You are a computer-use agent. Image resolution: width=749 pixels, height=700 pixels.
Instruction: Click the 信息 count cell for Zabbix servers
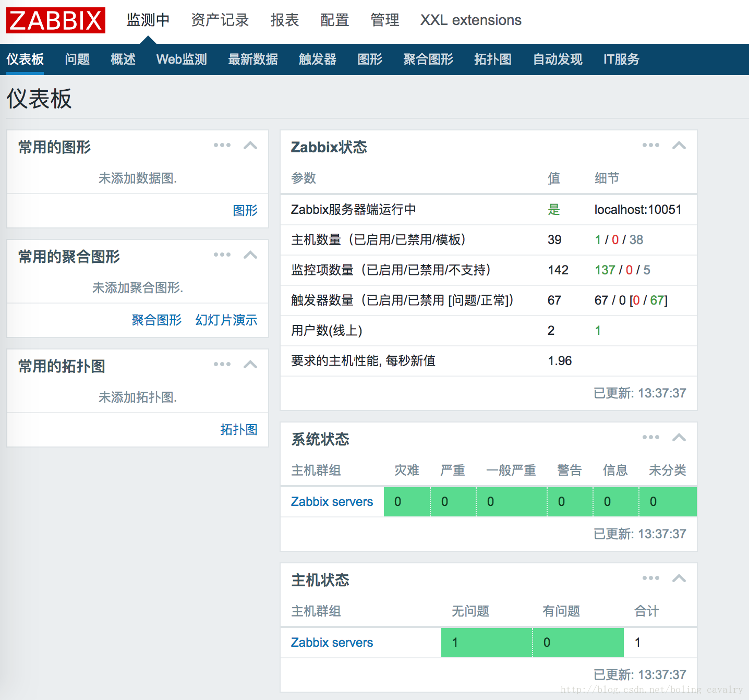point(615,502)
